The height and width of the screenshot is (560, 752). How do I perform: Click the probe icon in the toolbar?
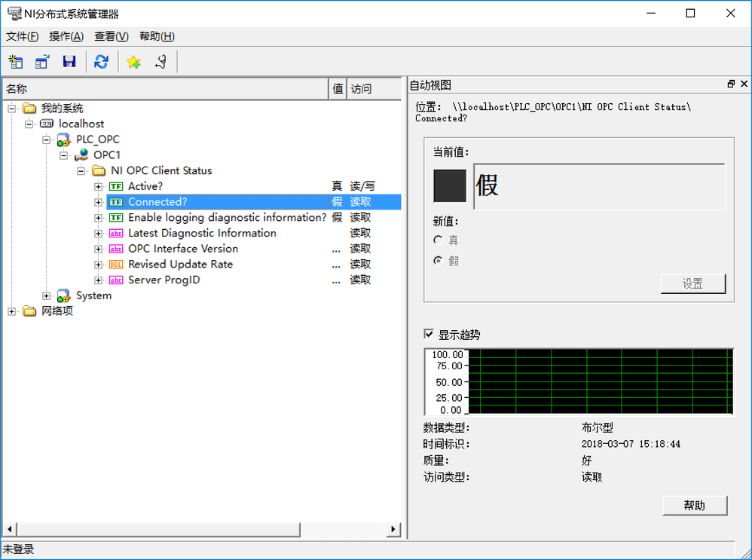pos(161,61)
